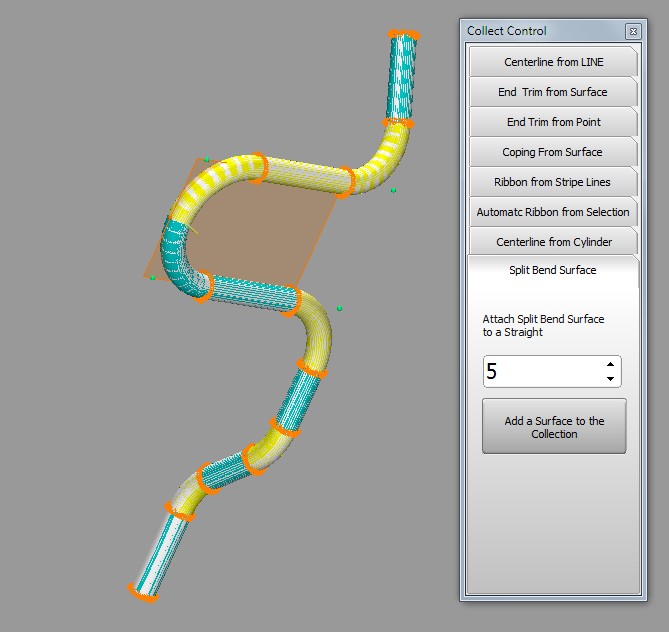Image resolution: width=669 pixels, height=632 pixels.
Task: Pick the green point above the brown plane
Action: [206, 159]
